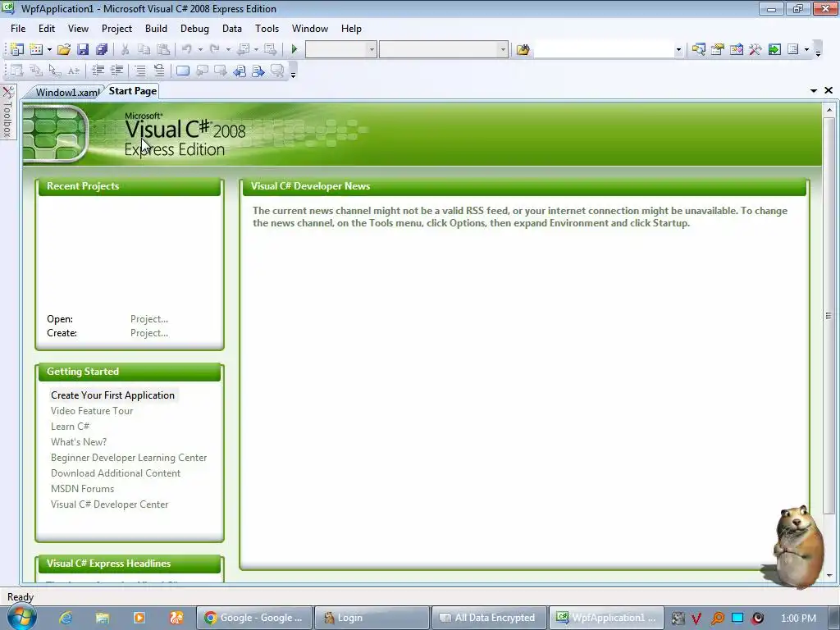The image size is (840, 630).
Task: Click the Save All icon
Action: pos(102,49)
